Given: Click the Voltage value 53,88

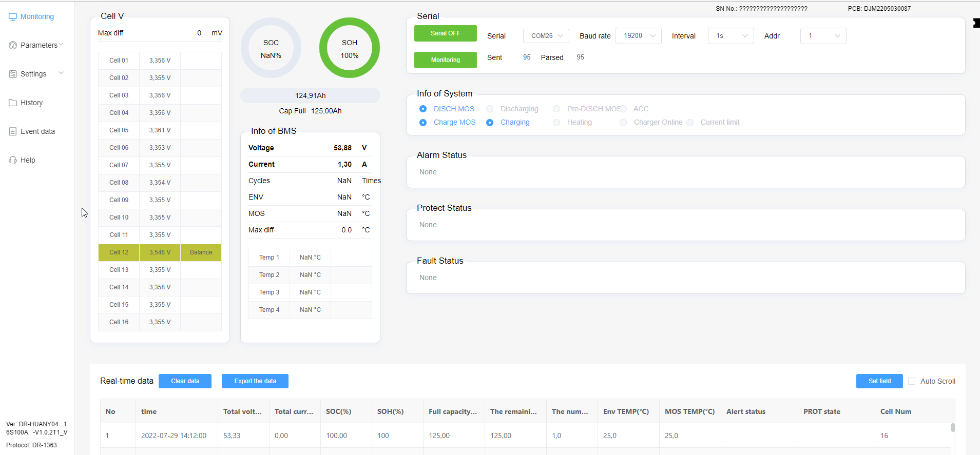Looking at the screenshot, I should [342, 148].
